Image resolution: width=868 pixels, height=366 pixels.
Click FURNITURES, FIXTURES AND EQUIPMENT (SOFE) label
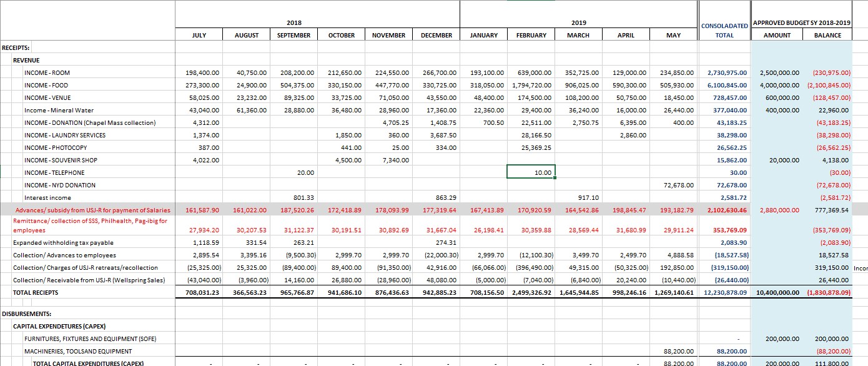click(90, 339)
